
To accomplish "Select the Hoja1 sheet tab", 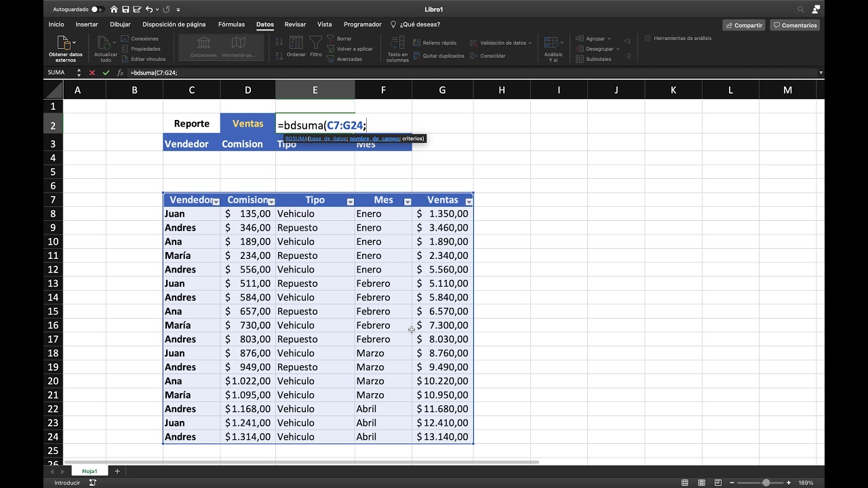I will [x=90, y=471].
